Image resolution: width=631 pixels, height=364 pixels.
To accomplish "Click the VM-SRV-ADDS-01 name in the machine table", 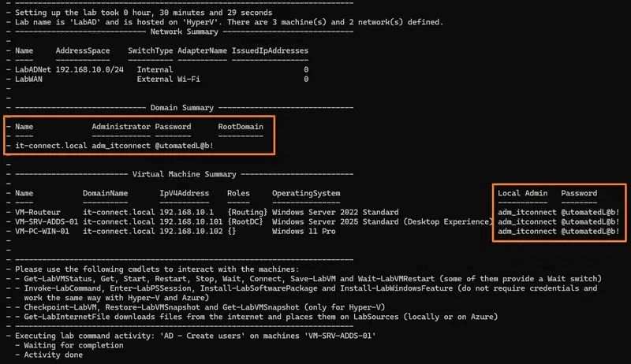I will pyautogui.click(x=46, y=221).
